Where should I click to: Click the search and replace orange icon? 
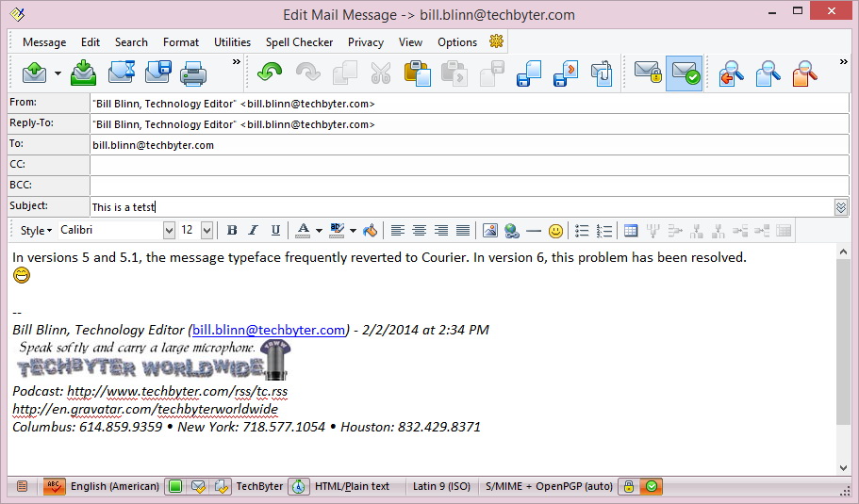(x=804, y=73)
